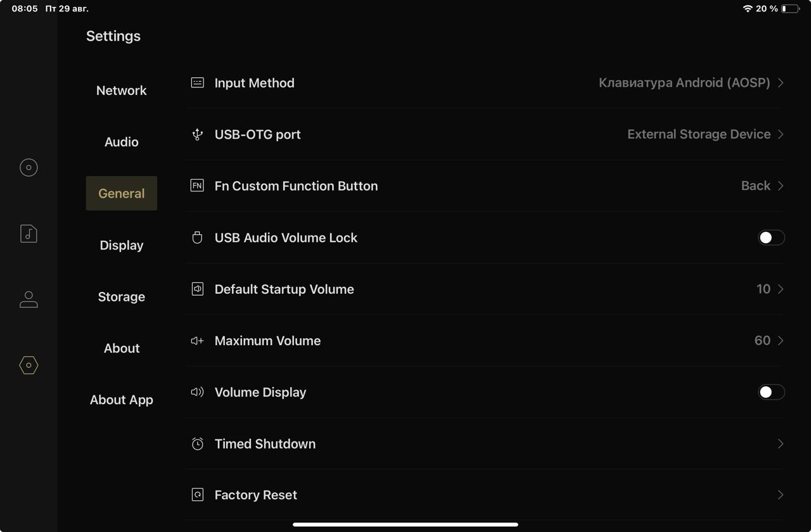
Task: Select the hexagon settings icon in sidebar
Action: pos(29,365)
